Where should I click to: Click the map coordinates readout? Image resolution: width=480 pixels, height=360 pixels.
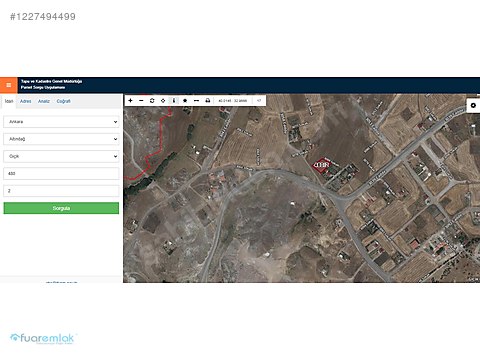pos(232,100)
